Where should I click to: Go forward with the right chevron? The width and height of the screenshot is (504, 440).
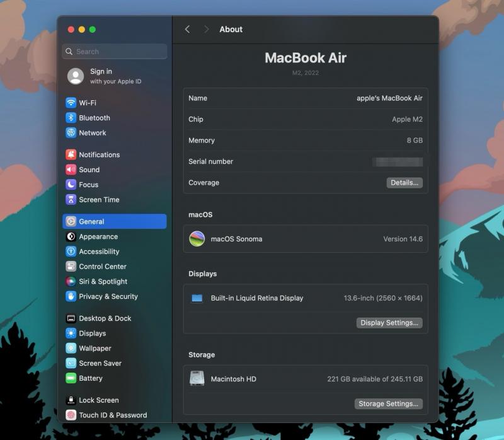(207, 29)
